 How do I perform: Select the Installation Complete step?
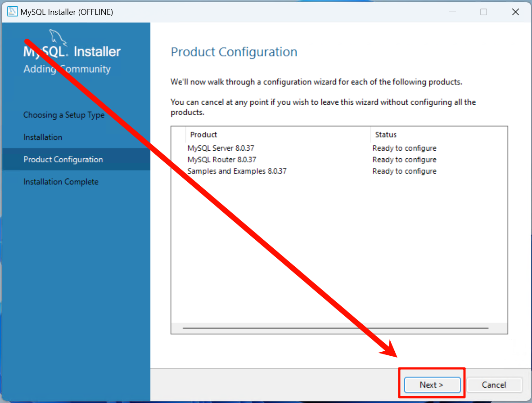61,182
